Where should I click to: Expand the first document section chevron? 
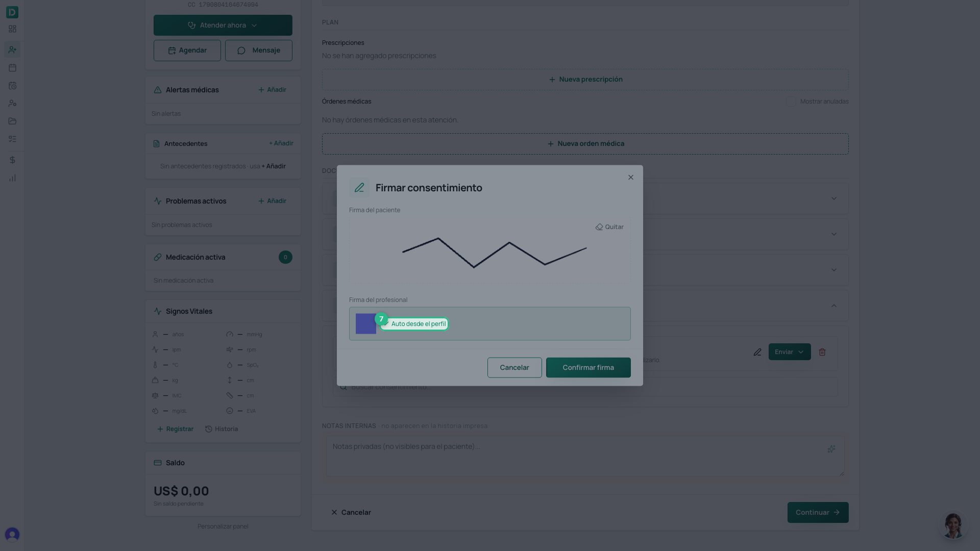834,198
